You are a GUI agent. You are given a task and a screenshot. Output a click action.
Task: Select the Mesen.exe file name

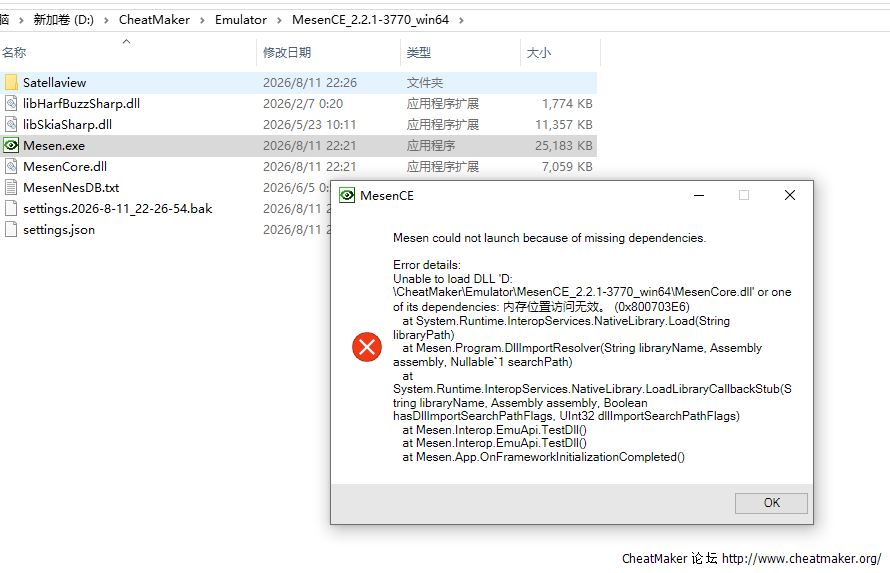click(54, 145)
